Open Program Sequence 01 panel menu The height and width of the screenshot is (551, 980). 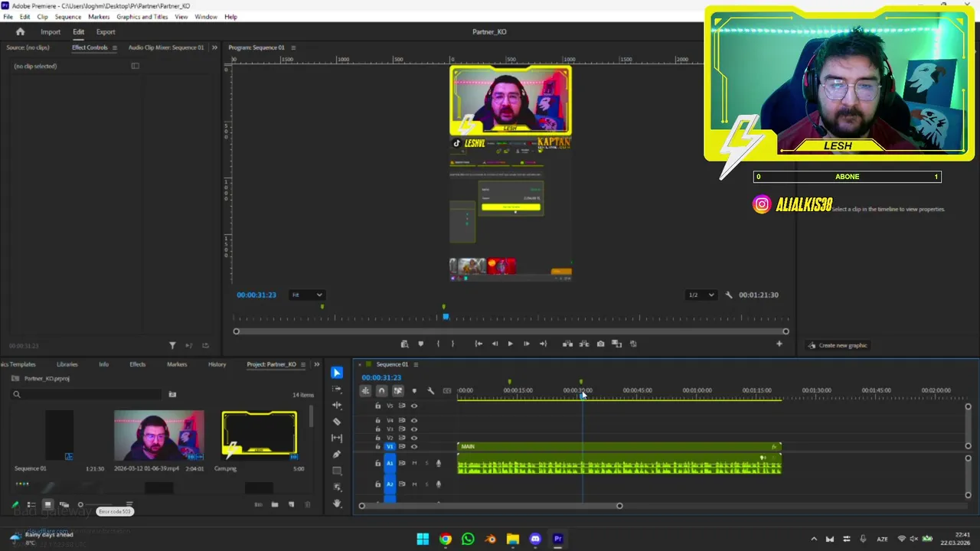[x=293, y=47]
